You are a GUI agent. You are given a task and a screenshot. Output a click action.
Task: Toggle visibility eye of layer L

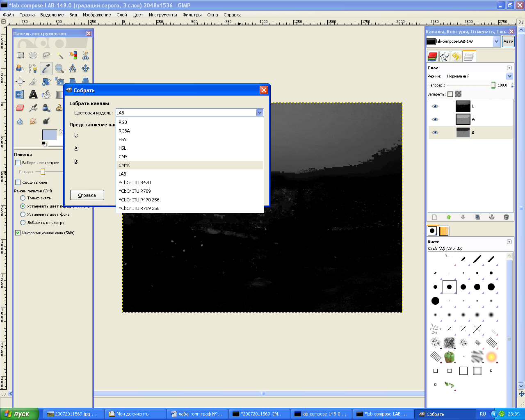[x=435, y=106]
